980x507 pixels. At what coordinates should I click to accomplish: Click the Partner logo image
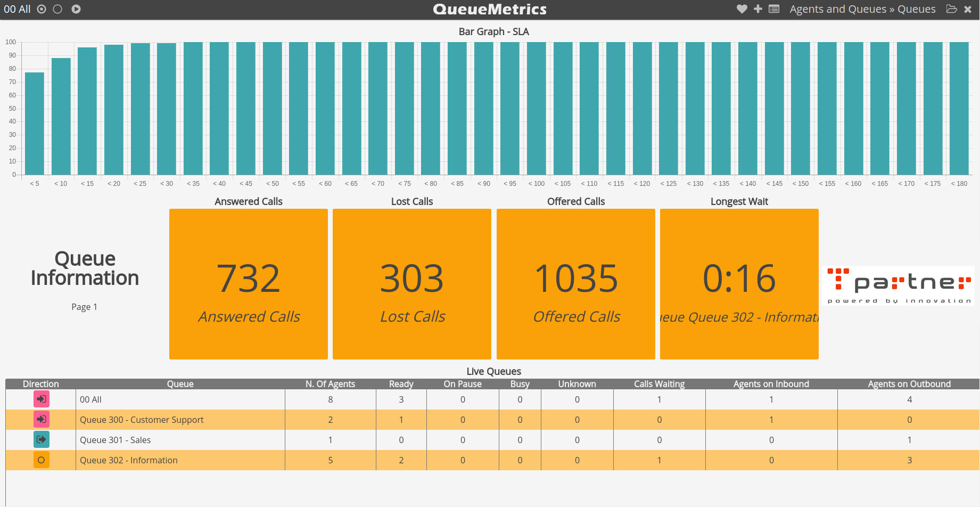click(898, 285)
